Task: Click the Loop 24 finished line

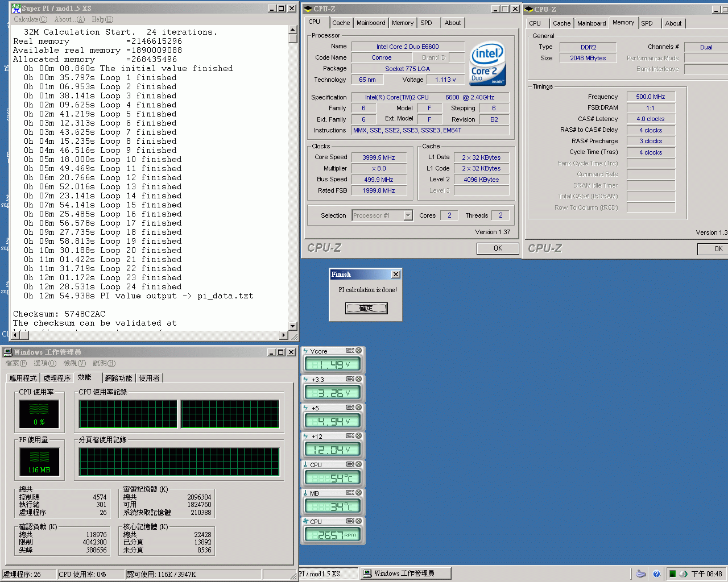Action: click(x=103, y=286)
